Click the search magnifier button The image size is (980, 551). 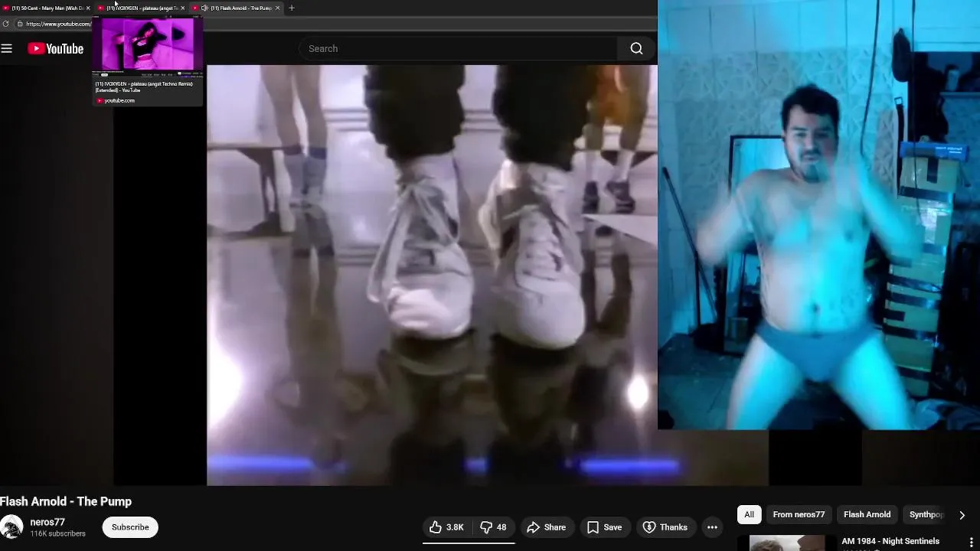point(636,48)
